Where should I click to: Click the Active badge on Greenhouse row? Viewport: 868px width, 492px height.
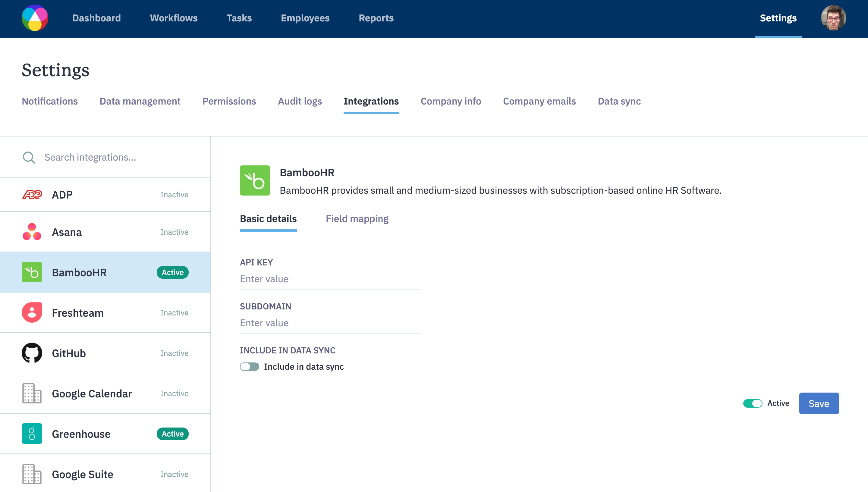[172, 434]
